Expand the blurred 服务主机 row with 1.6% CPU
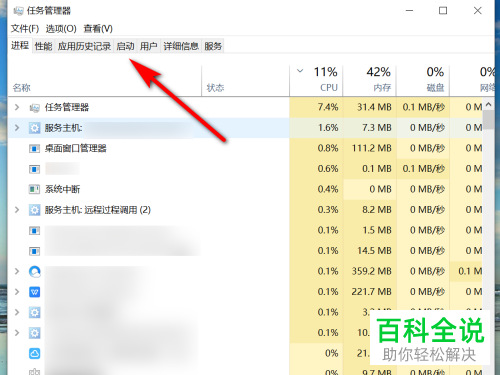Image resolution: width=500 pixels, height=375 pixels. click(x=17, y=128)
